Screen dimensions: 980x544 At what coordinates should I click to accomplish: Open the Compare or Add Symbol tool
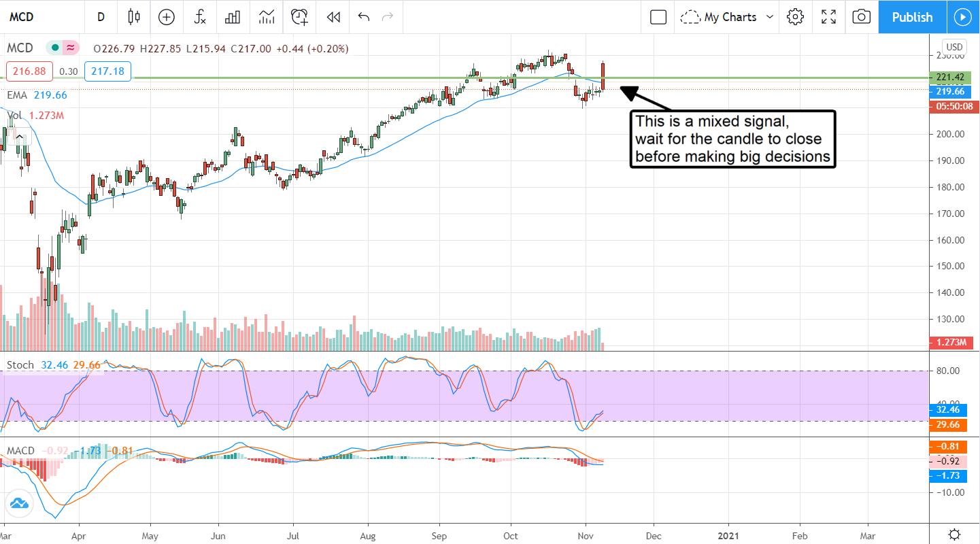pyautogui.click(x=167, y=17)
